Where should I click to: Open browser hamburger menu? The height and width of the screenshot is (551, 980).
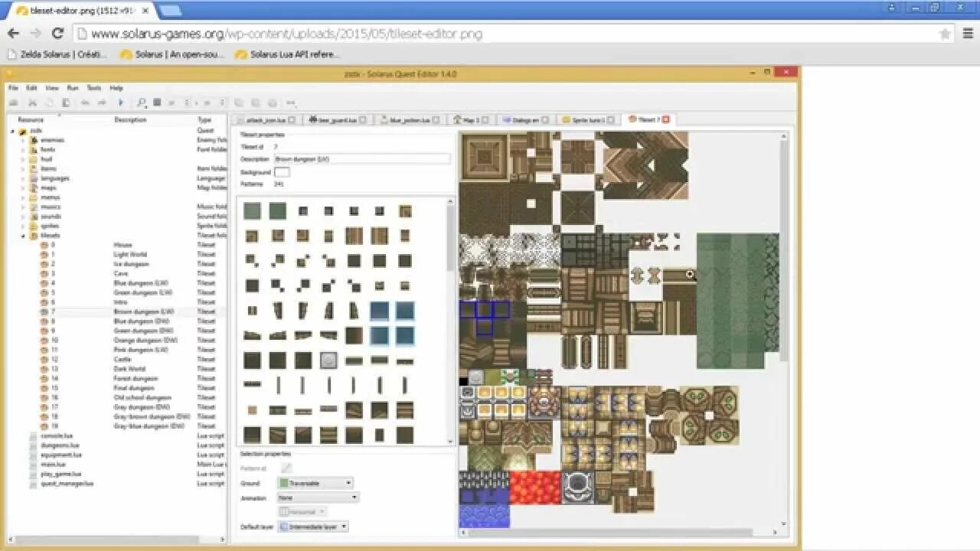tap(968, 33)
